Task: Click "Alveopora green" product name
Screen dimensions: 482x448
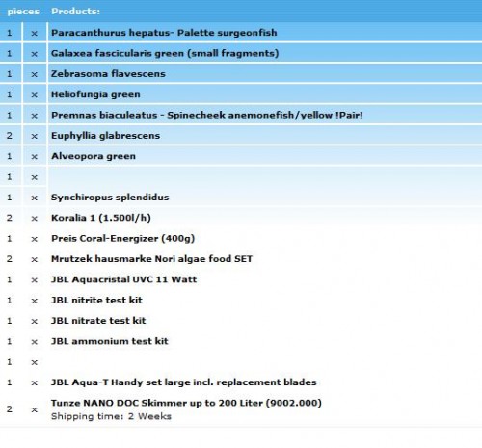Action: [x=94, y=156]
